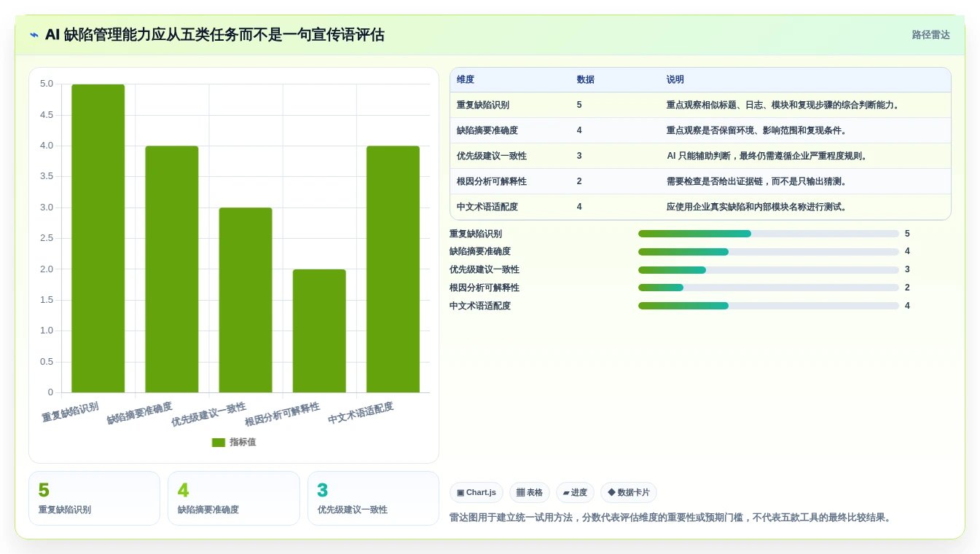Viewport: 980px width, 554px height.
Task: Click the 缺陷摘要准确度 progress bar
Action: click(x=769, y=252)
